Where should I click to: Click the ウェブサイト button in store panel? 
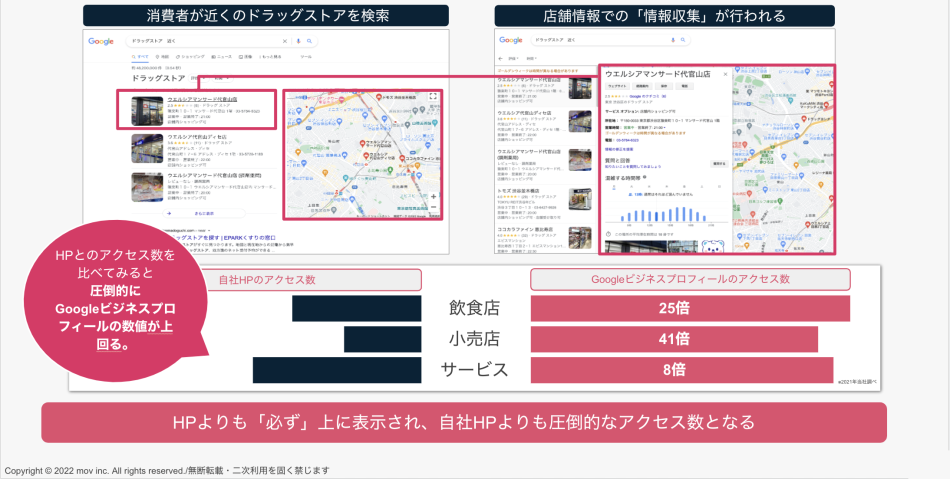618,86
